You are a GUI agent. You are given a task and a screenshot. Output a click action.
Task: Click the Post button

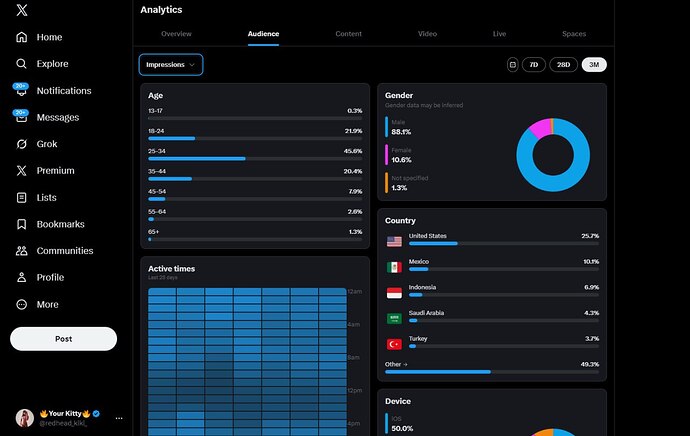[63, 339]
